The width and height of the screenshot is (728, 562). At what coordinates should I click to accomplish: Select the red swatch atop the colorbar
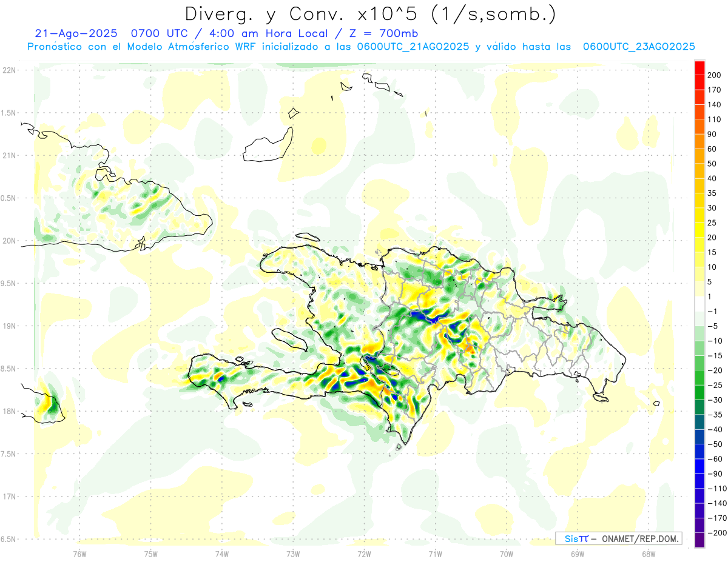click(x=699, y=68)
